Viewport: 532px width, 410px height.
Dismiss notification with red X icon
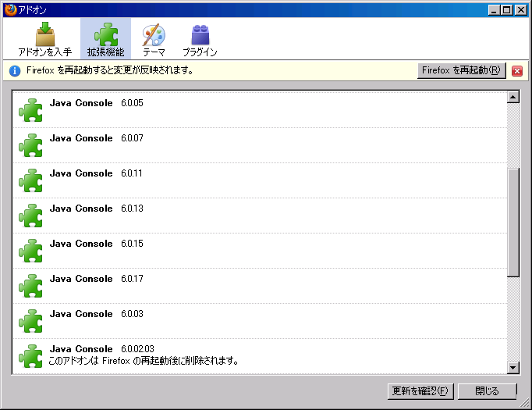(x=517, y=71)
